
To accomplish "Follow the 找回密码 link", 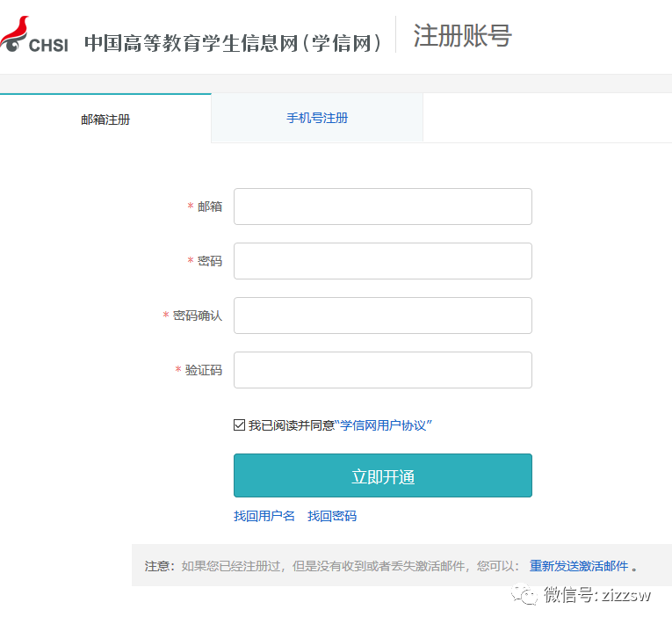I will tap(332, 516).
